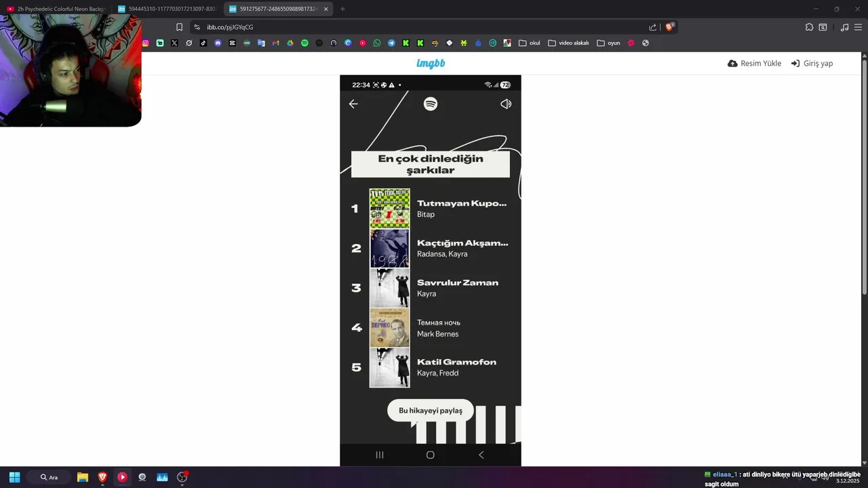868x488 pixels.
Task: Open the site settings icon beside URL
Action: [x=197, y=27]
